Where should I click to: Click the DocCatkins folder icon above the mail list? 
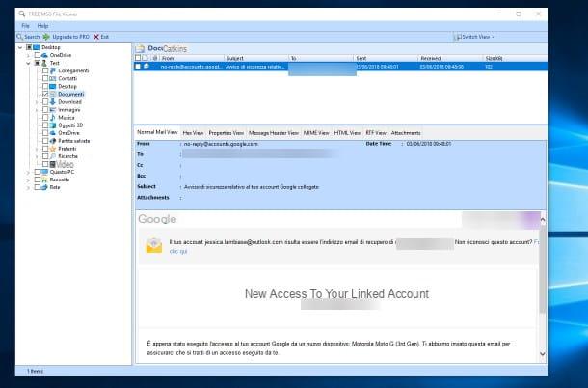pyautogui.click(x=140, y=48)
